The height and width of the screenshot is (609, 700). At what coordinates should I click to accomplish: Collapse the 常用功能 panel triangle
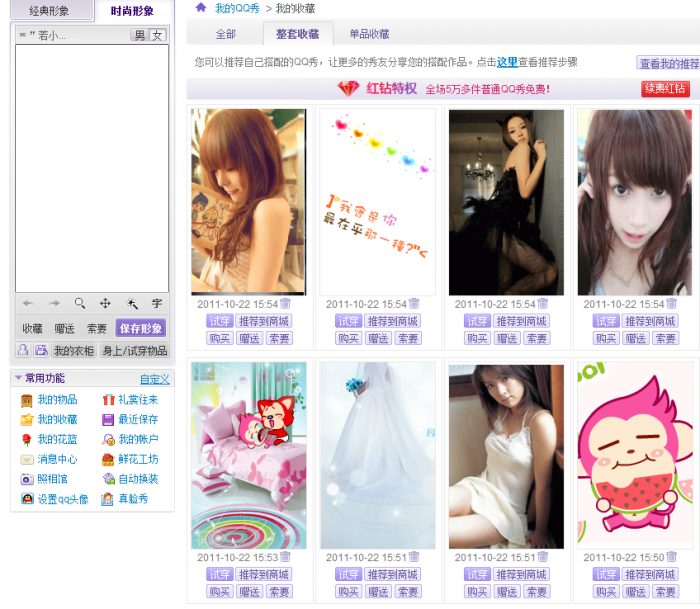coord(18,378)
